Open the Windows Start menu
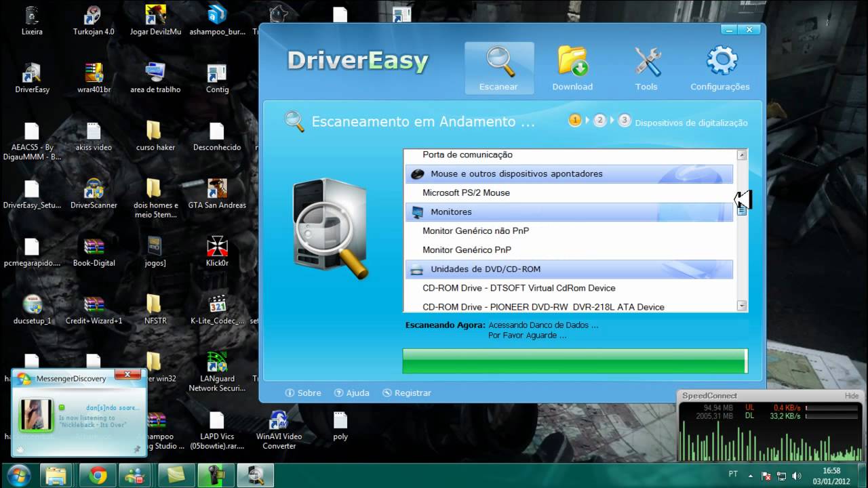 pyautogui.click(x=18, y=475)
